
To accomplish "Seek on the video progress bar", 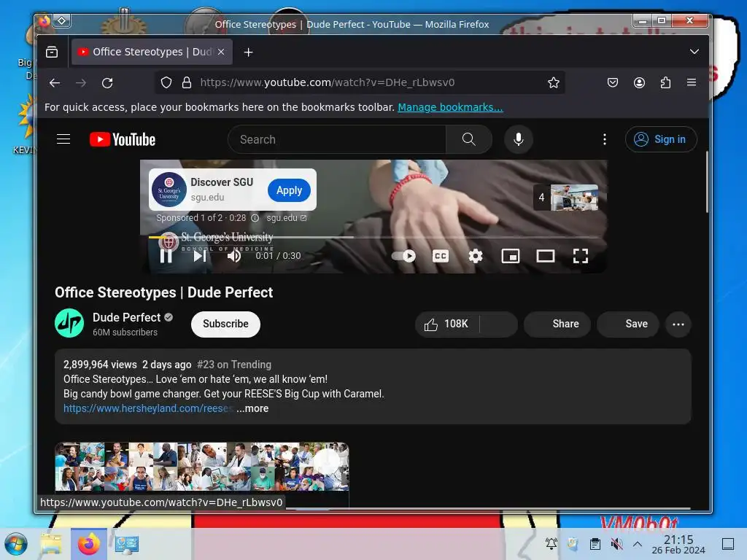I will click(373, 237).
